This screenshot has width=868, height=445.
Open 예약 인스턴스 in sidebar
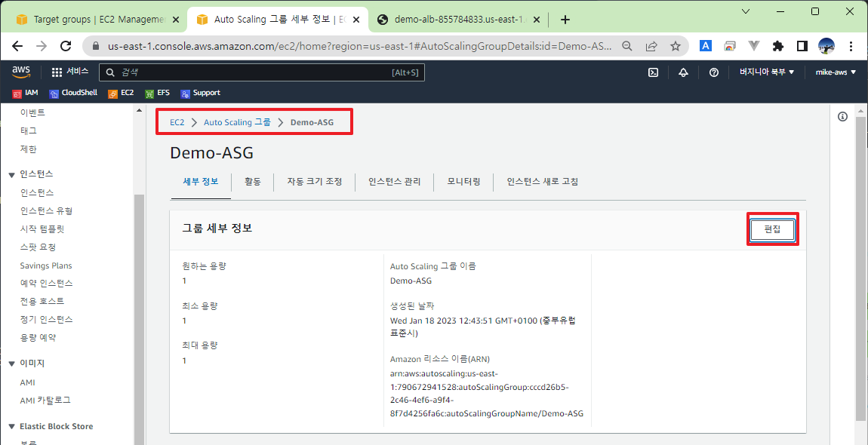pyautogui.click(x=47, y=284)
